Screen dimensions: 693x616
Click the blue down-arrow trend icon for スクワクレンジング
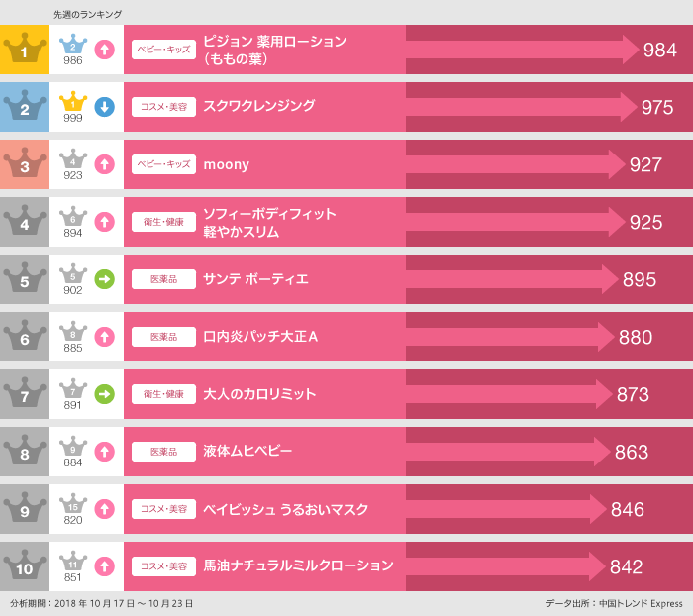(x=104, y=107)
